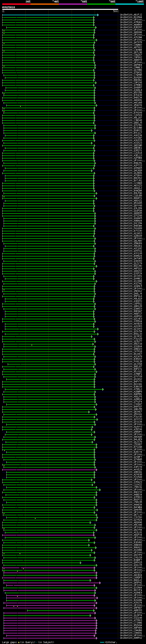Click hit label UniRef100_B9ZJM0
The width and height of the screenshot is (146, 644).
[x=131, y=266]
